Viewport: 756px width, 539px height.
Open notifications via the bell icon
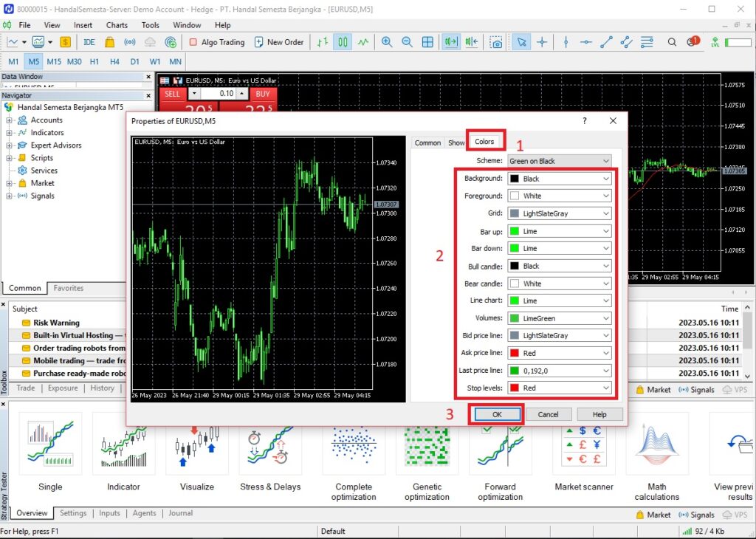[693, 42]
